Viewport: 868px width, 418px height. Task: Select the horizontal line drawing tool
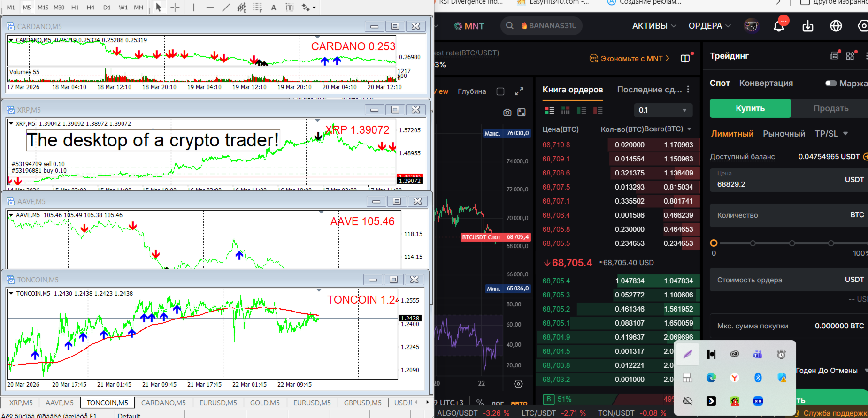tap(210, 7)
